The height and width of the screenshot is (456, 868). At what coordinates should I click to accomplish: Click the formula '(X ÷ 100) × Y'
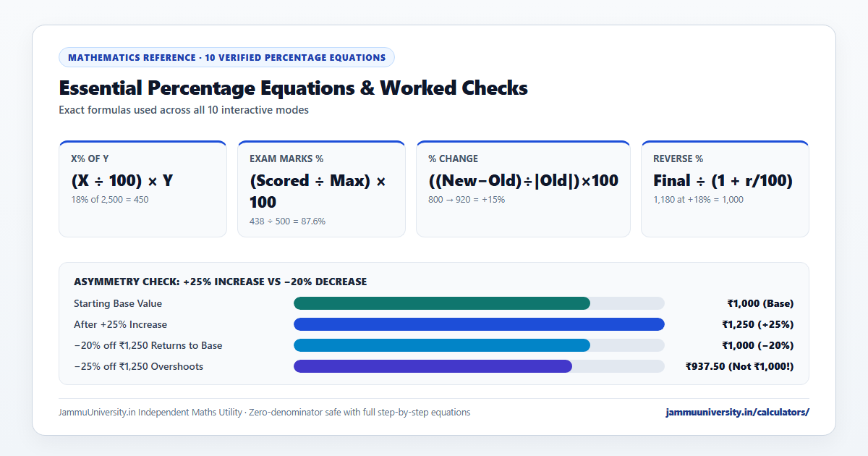122,180
